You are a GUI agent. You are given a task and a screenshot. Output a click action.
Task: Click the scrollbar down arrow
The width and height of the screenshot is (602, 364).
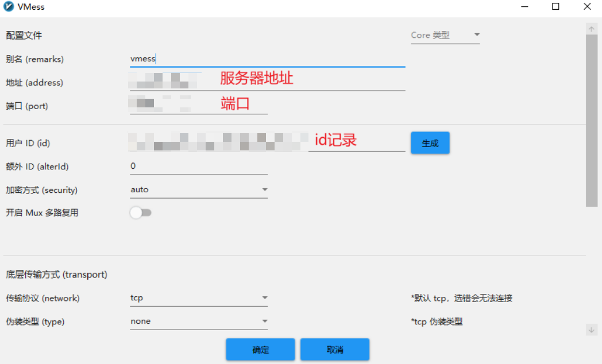click(x=592, y=330)
